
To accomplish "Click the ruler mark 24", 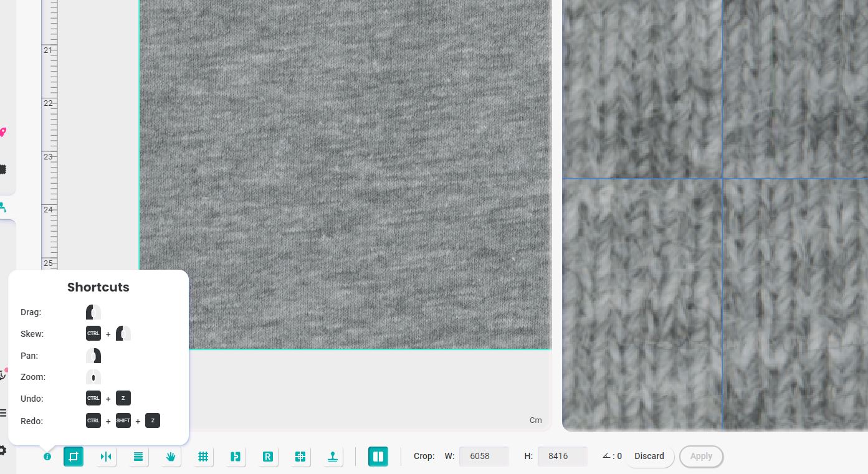I will (x=48, y=210).
